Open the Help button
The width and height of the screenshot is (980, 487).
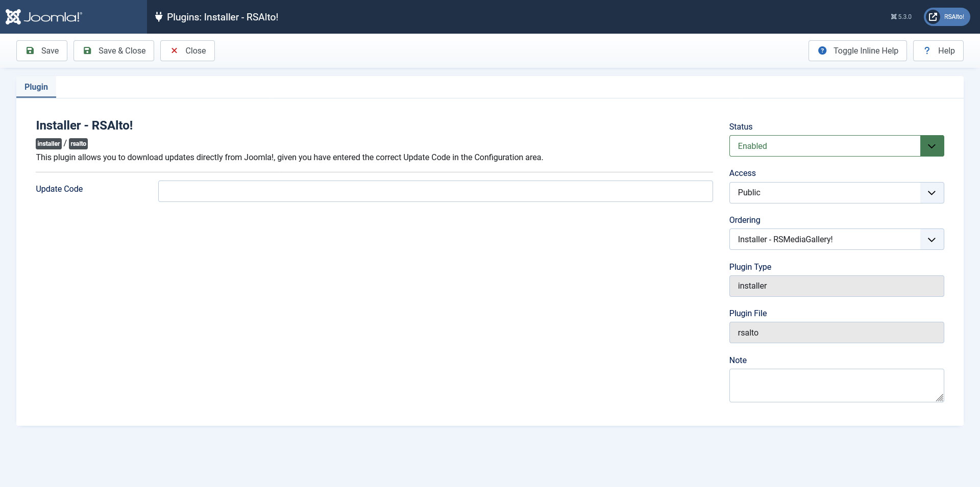[938, 50]
